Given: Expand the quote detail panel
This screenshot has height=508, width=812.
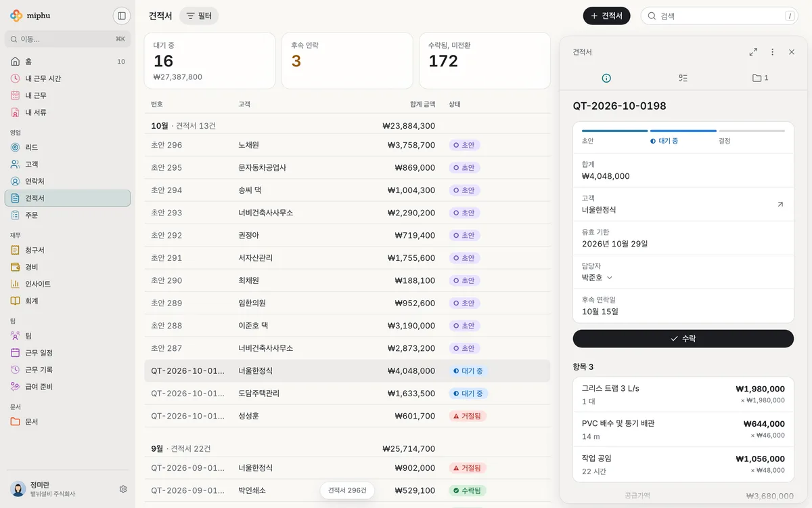Looking at the screenshot, I should pos(753,52).
